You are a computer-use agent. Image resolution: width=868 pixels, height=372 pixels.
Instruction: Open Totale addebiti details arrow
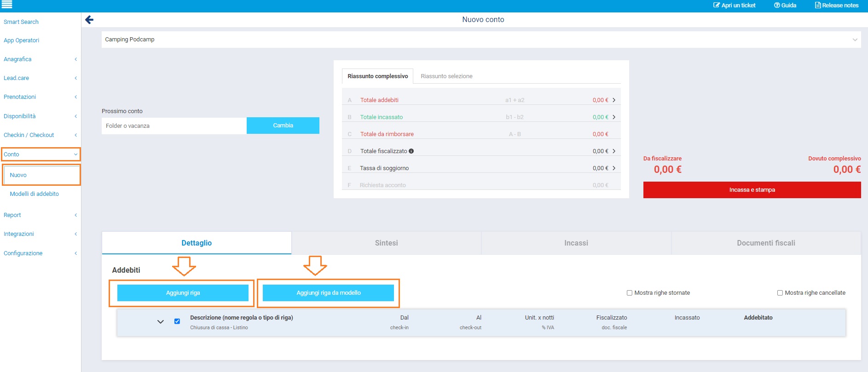(614, 100)
